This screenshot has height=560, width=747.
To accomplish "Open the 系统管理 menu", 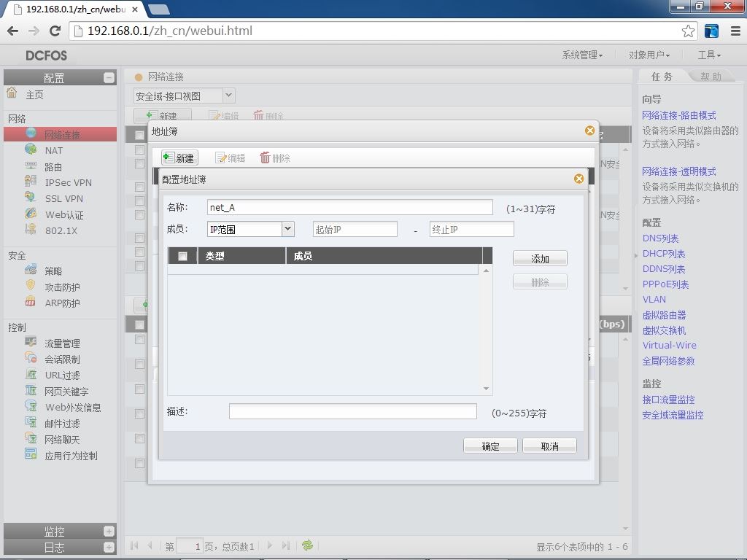I will click(x=582, y=55).
